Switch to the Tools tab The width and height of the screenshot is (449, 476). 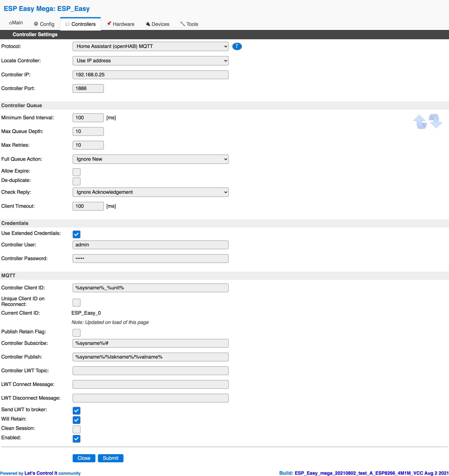coord(189,24)
